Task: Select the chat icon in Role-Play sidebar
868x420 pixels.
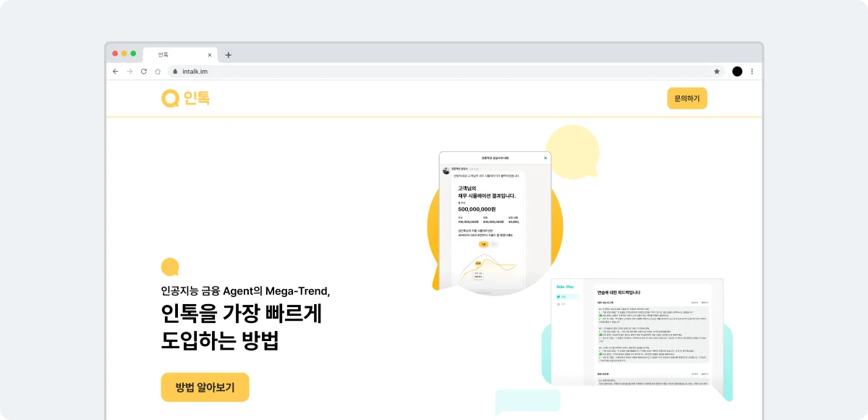Action: pyautogui.click(x=558, y=296)
